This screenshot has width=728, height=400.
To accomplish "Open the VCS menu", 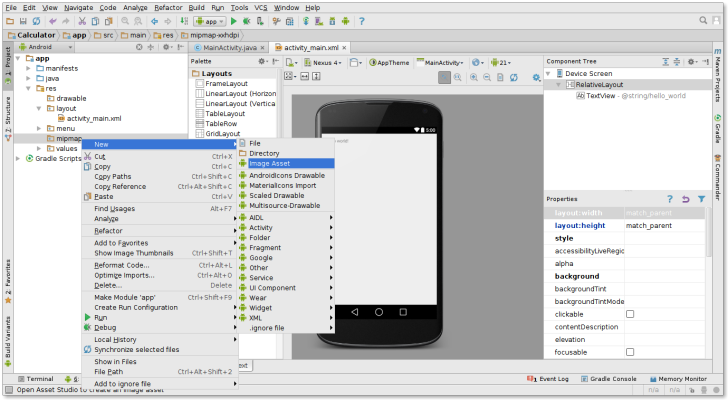I will [x=260, y=7].
